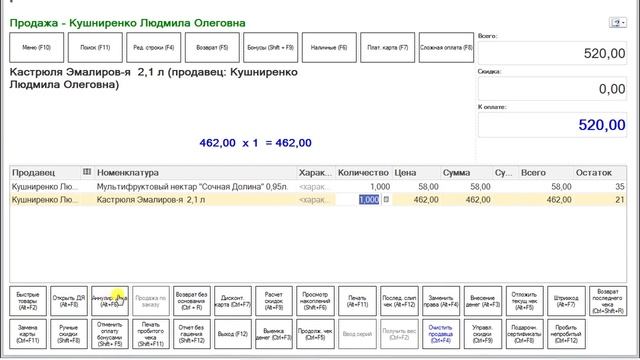Click Подарочн. сертификаты (Ctrl+F8)
Screen dimensions: 640x360
[524, 334]
